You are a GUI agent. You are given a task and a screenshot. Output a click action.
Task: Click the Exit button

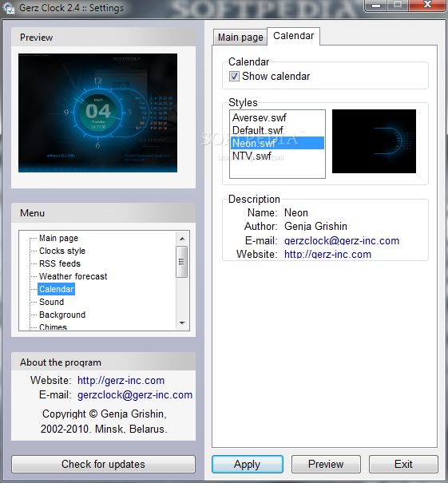pyautogui.click(x=403, y=464)
